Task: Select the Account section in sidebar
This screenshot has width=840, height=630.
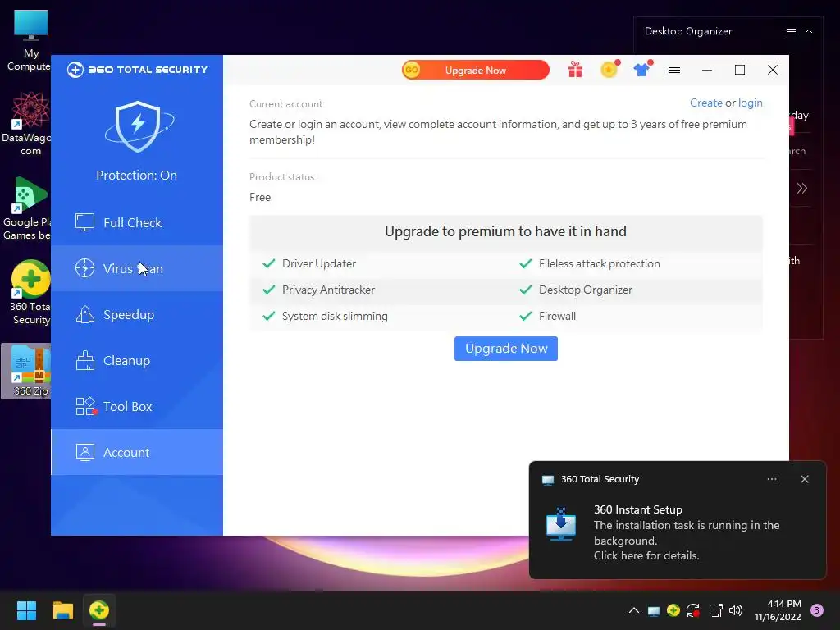Action: (137, 452)
